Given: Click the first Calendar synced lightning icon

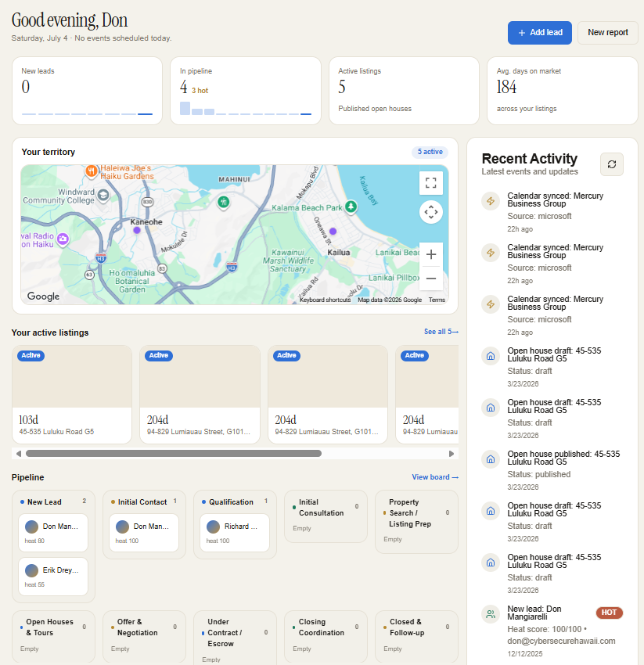Looking at the screenshot, I should click(491, 201).
